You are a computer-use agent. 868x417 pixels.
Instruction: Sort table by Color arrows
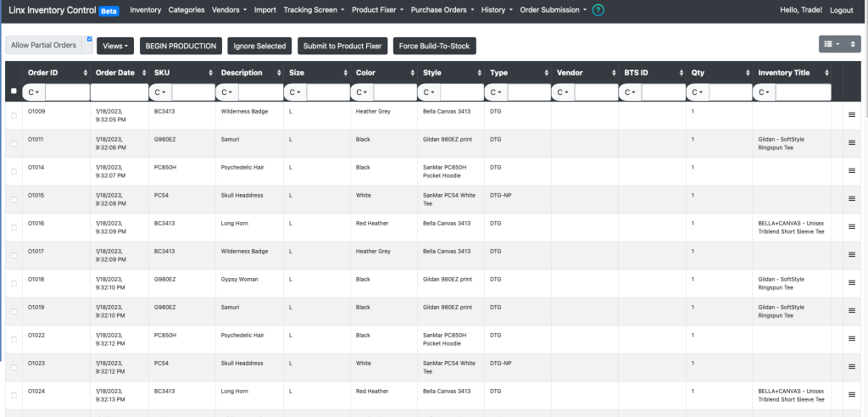411,73
